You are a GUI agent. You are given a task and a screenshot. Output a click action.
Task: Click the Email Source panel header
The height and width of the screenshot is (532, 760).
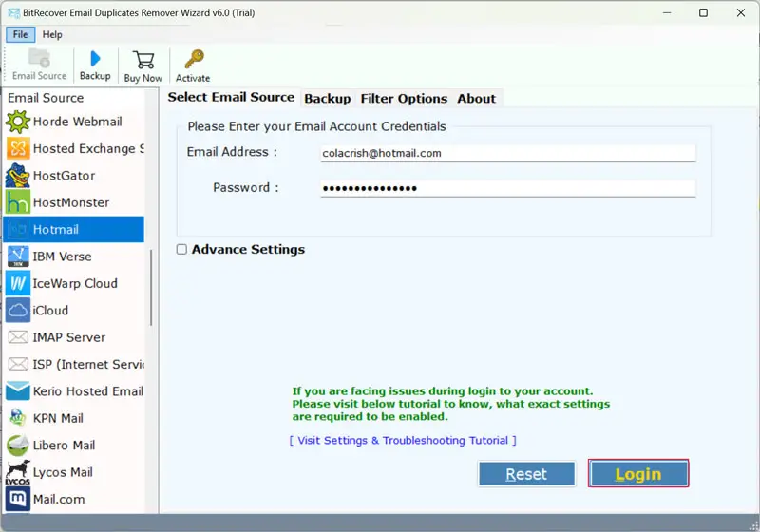(x=46, y=98)
